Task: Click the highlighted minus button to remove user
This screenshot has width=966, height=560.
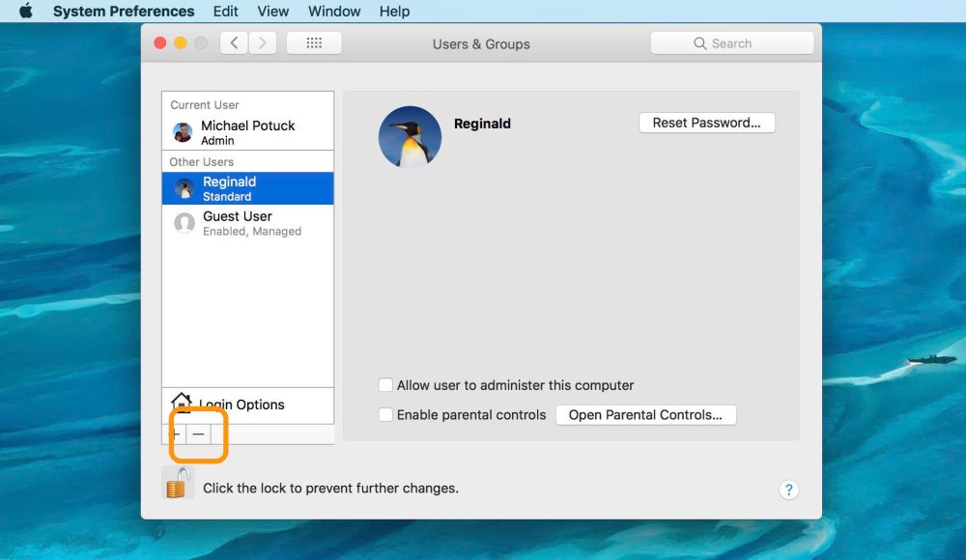Action: (x=198, y=434)
